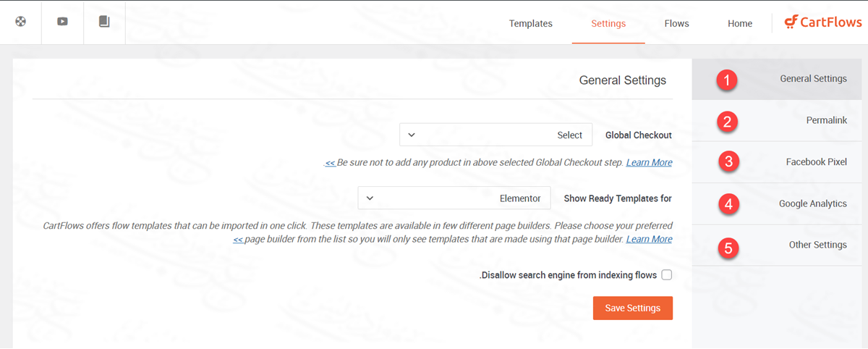Follow Learn More under the page builder description
The image size is (868, 349).
tap(649, 239)
